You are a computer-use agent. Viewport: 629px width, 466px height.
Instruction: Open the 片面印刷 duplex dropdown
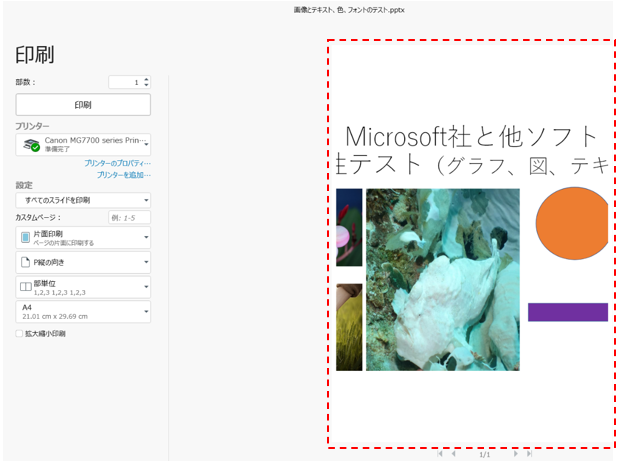(83, 237)
